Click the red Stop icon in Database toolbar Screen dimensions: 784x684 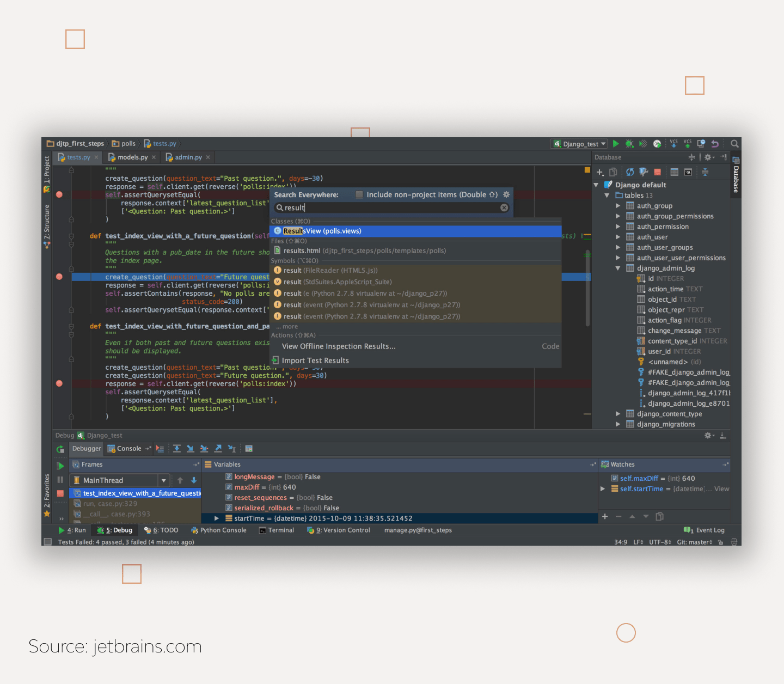(x=657, y=172)
